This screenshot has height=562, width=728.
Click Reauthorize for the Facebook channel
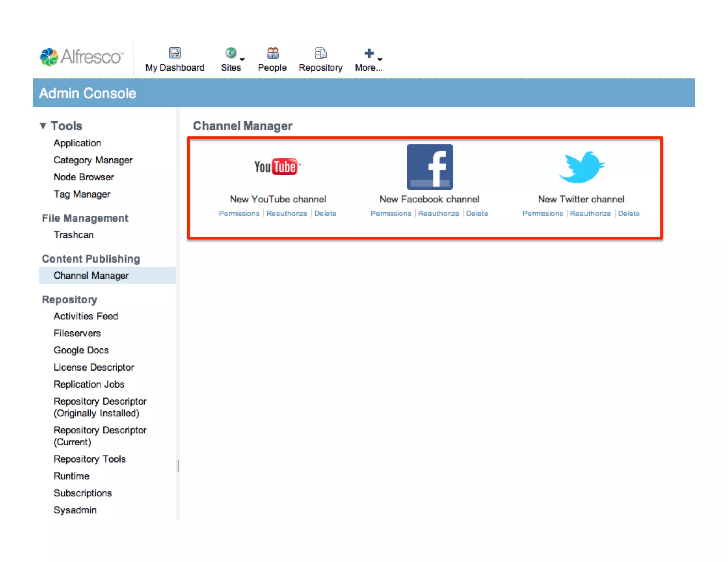pyautogui.click(x=438, y=214)
